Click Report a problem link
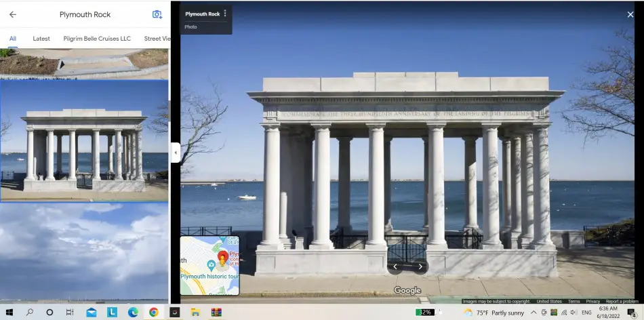The height and width of the screenshot is (320, 644). click(x=622, y=302)
